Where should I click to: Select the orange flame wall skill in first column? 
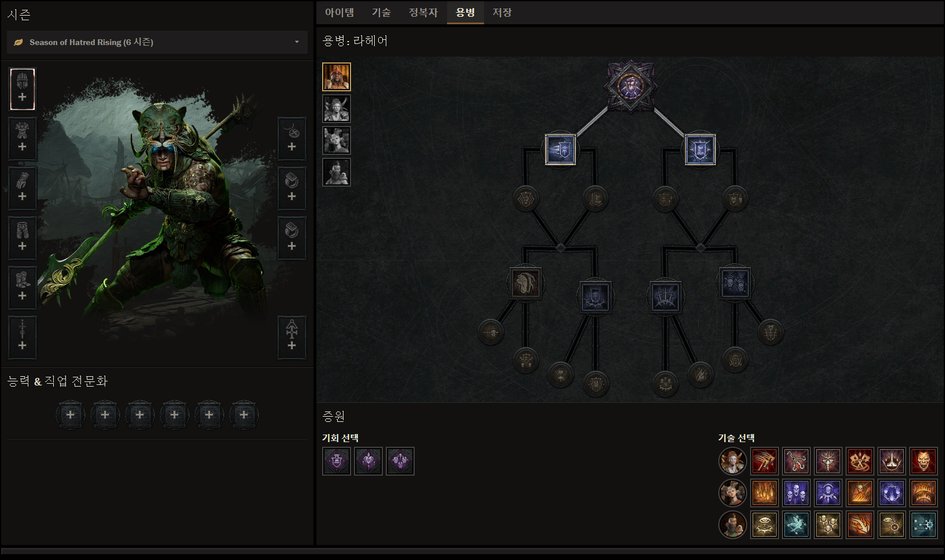coord(765,493)
